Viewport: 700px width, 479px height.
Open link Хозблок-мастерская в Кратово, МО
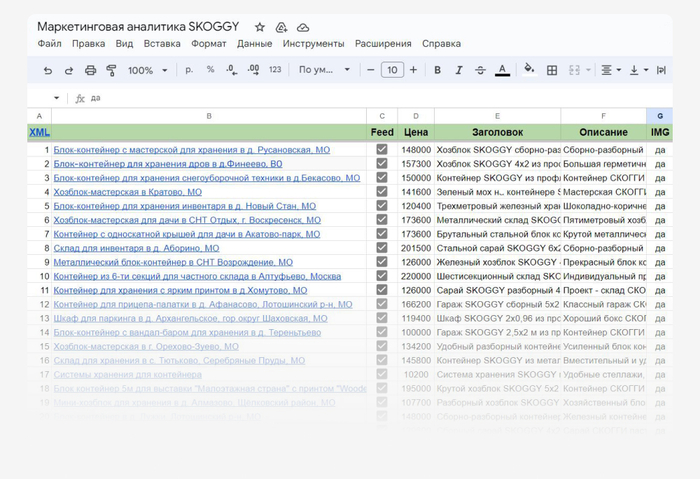(127, 192)
